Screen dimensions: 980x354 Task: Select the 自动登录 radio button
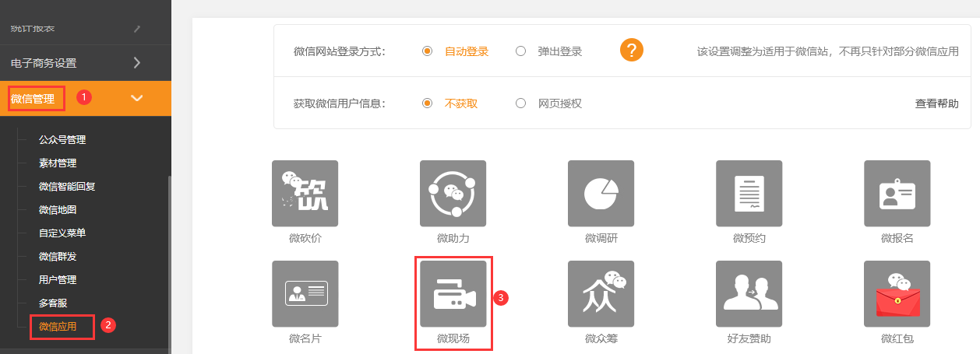point(427,51)
